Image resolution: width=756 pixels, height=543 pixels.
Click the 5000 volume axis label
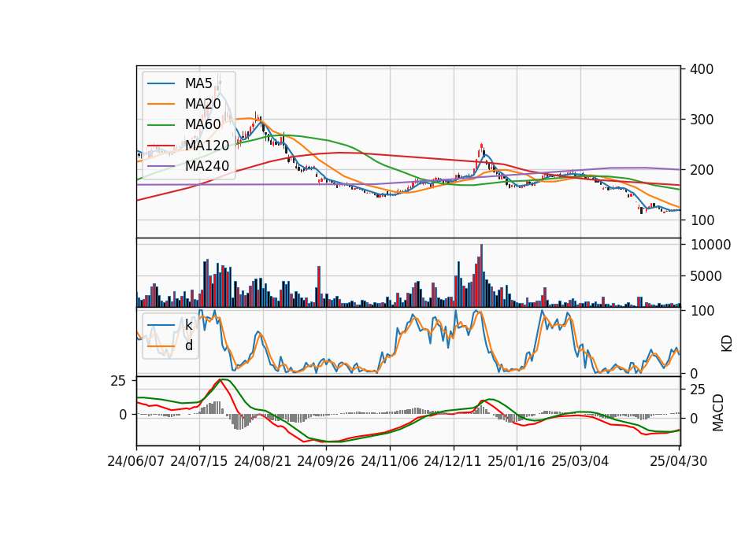pyautogui.click(x=706, y=276)
